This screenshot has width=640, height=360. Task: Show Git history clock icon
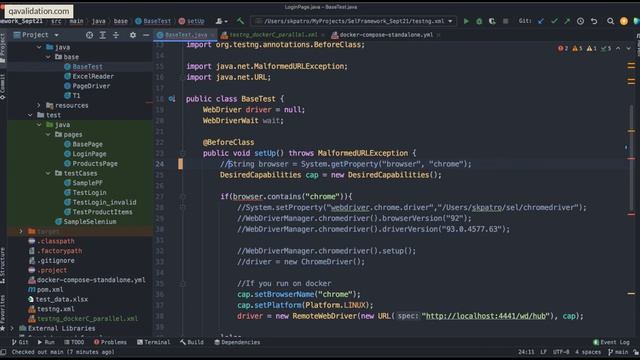point(580,21)
